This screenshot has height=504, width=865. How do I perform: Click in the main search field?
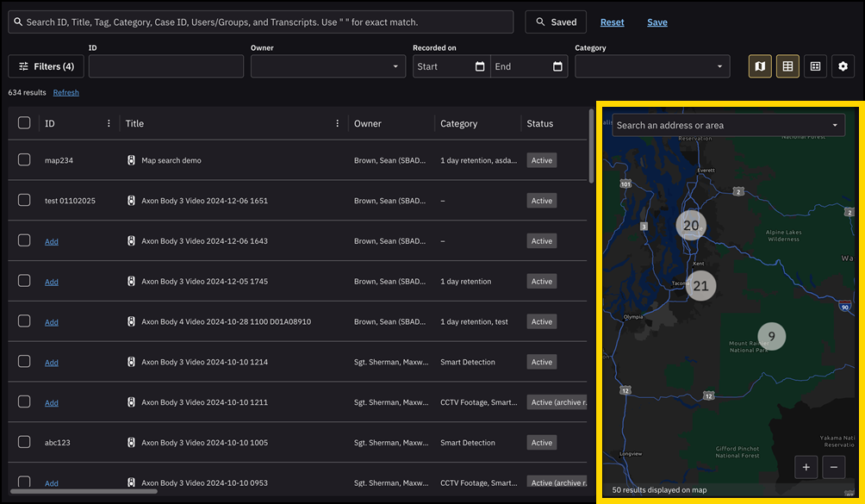[x=260, y=22]
